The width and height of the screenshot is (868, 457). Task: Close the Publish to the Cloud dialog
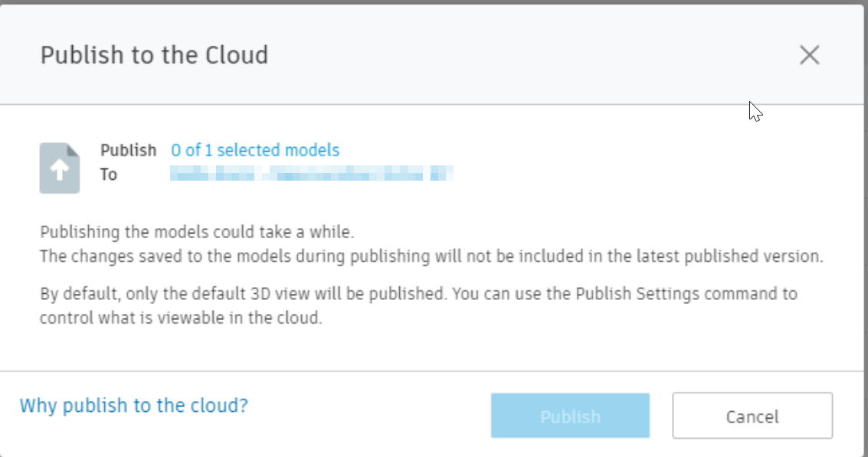coord(809,55)
